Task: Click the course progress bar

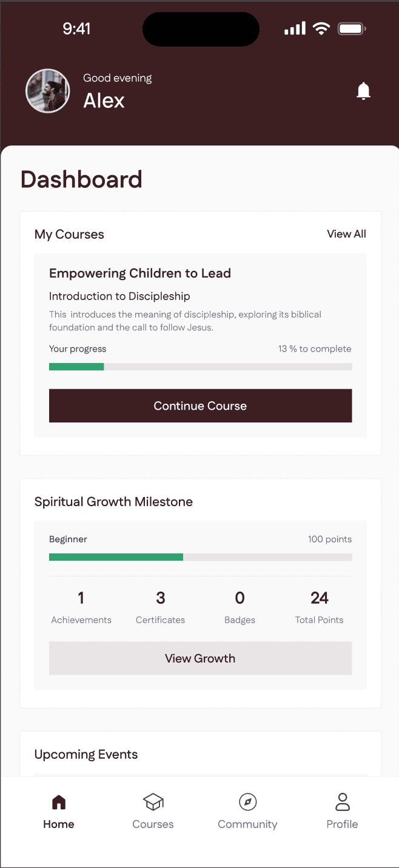Action: click(200, 367)
